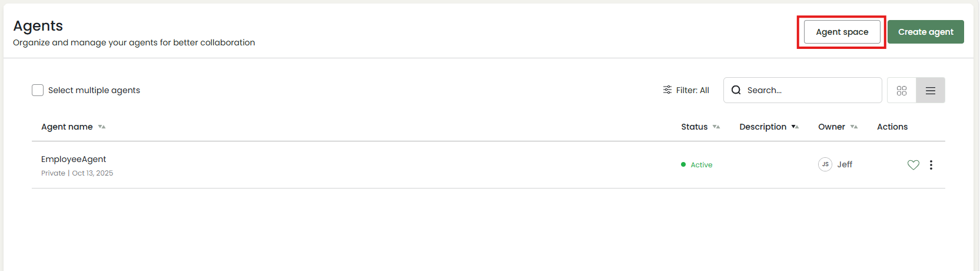Open the three-dot actions menu for EmployeeAgent
The height and width of the screenshot is (271, 980).
pyautogui.click(x=931, y=165)
